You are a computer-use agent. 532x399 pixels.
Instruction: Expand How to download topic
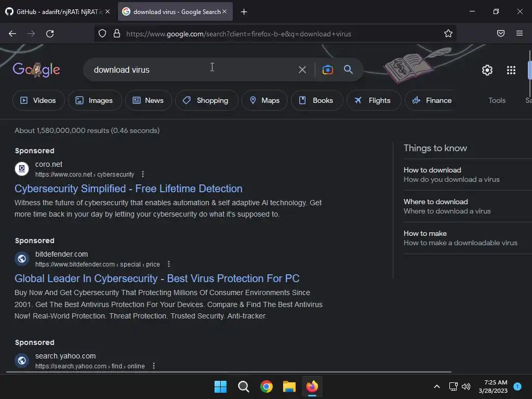tap(468, 175)
